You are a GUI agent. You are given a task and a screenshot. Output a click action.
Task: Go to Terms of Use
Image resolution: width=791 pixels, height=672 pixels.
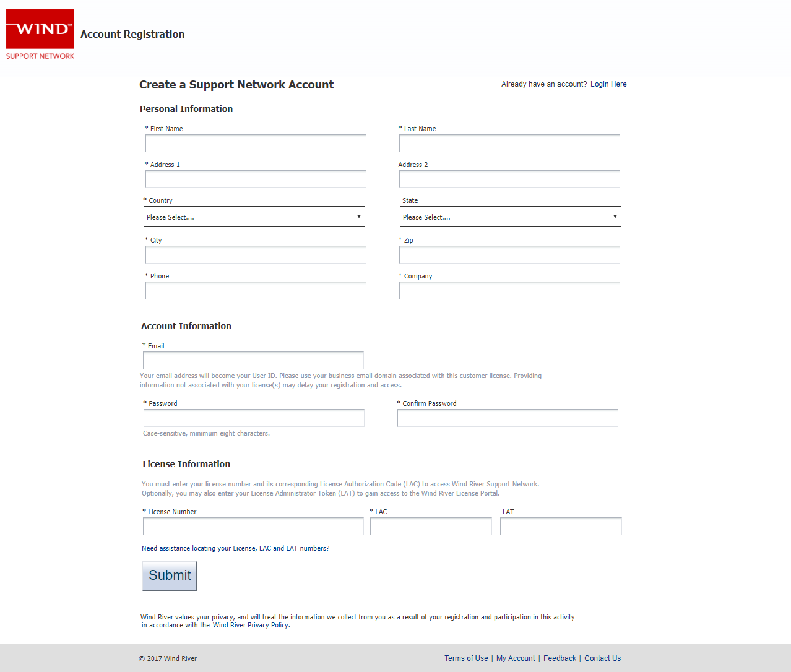click(466, 658)
